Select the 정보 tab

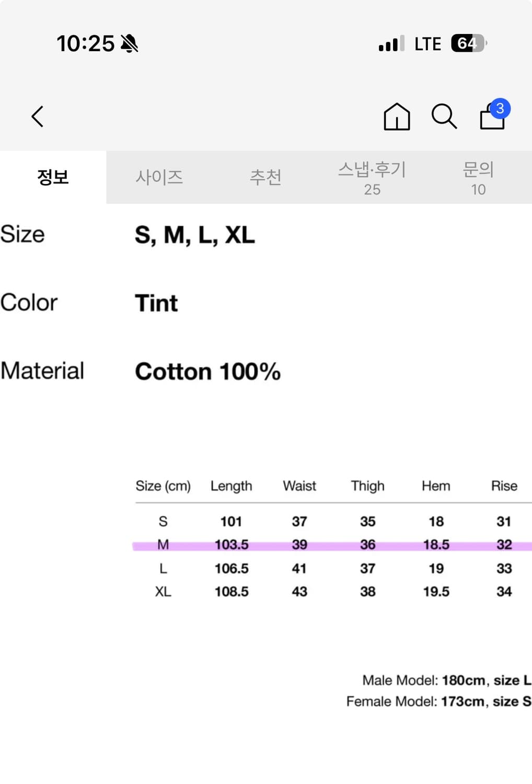[52, 177]
